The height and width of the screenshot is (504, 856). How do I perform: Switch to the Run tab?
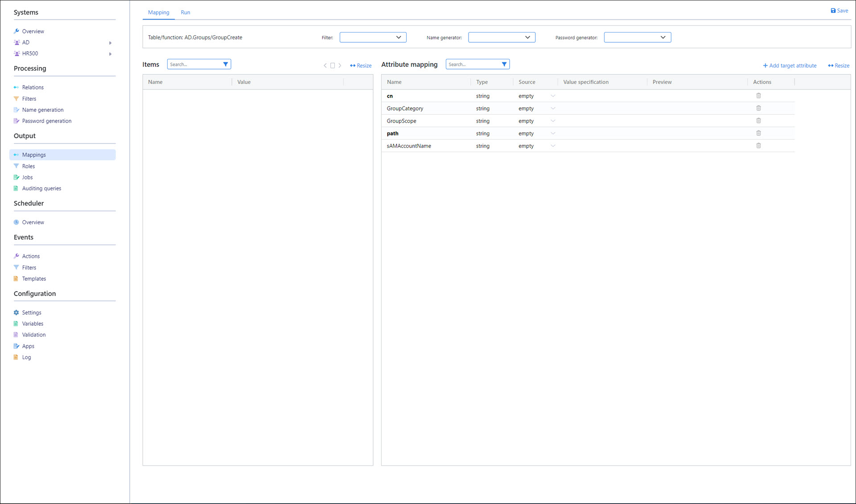click(x=185, y=12)
